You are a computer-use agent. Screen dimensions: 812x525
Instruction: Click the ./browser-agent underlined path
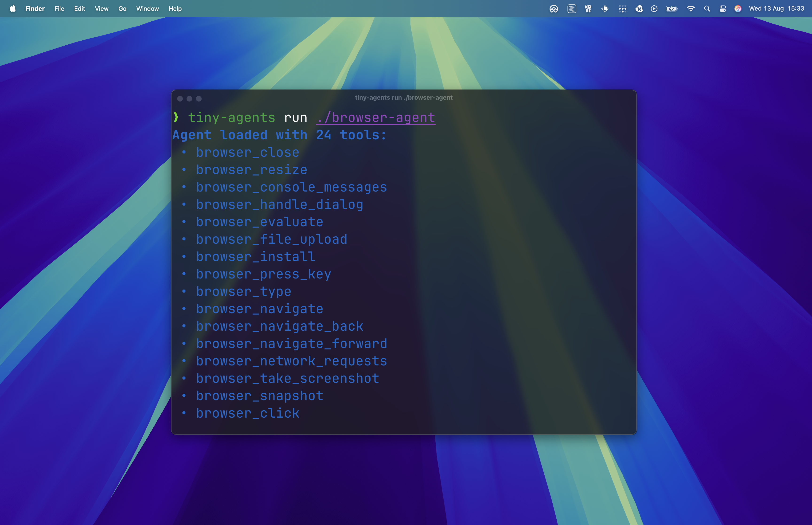coord(375,118)
